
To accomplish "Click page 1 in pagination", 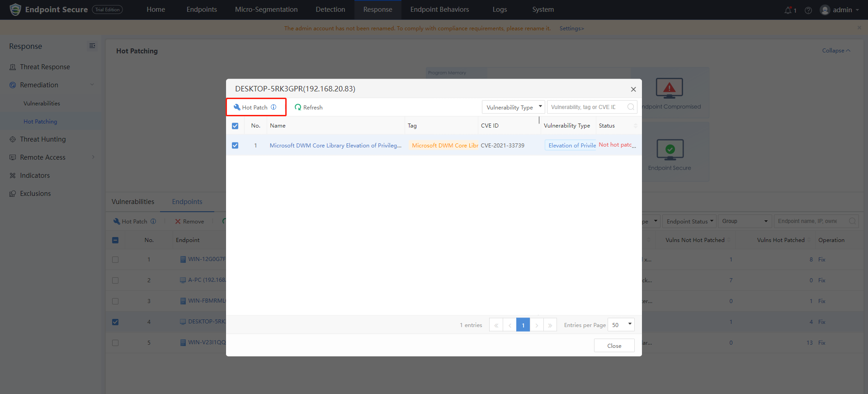I will [x=523, y=325].
